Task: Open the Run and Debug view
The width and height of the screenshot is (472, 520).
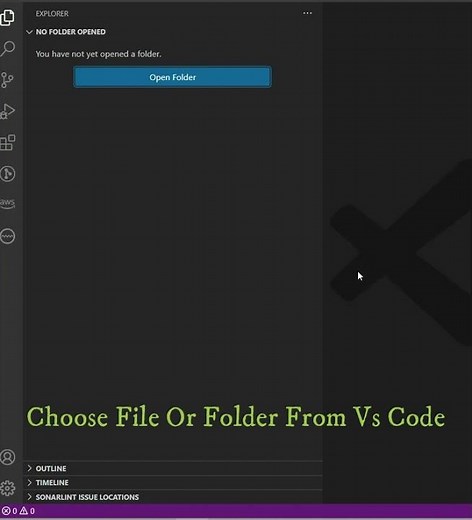Action: coord(7,111)
